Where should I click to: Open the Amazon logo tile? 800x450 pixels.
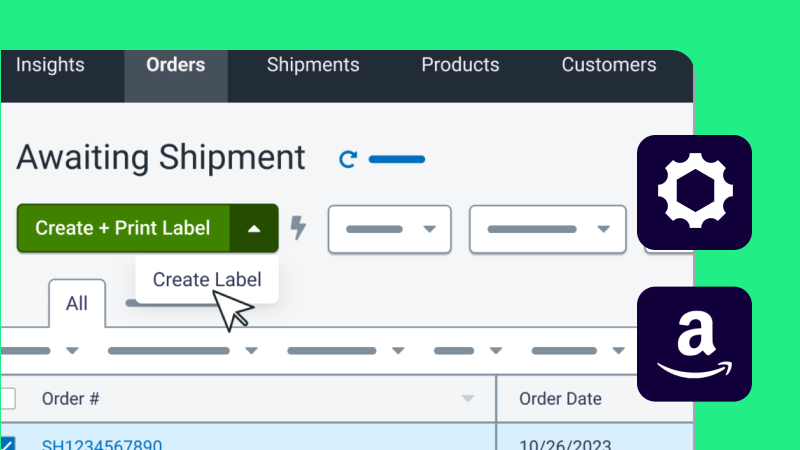click(x=694, y=344)
